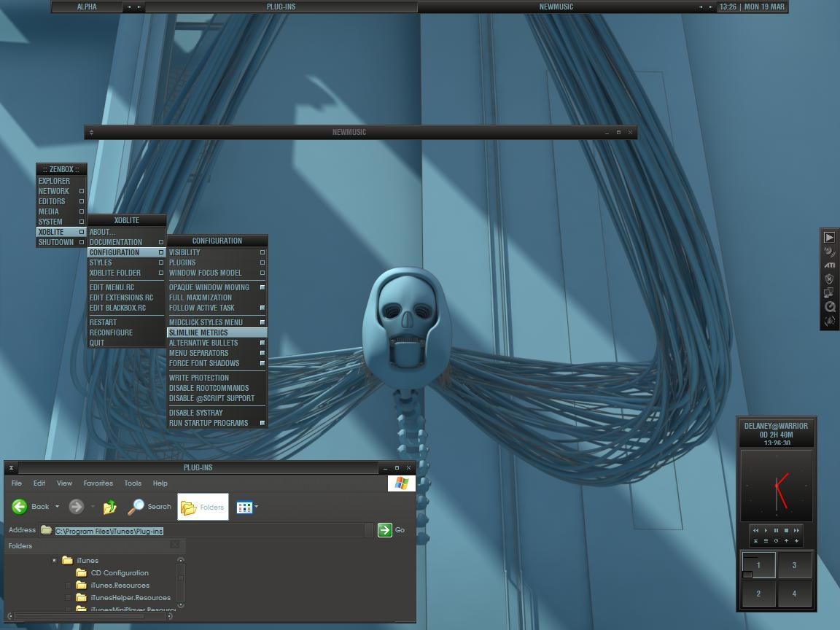The image size is (840, 630).
Task: Click the bottom circular tray icon
Action: 829,320
